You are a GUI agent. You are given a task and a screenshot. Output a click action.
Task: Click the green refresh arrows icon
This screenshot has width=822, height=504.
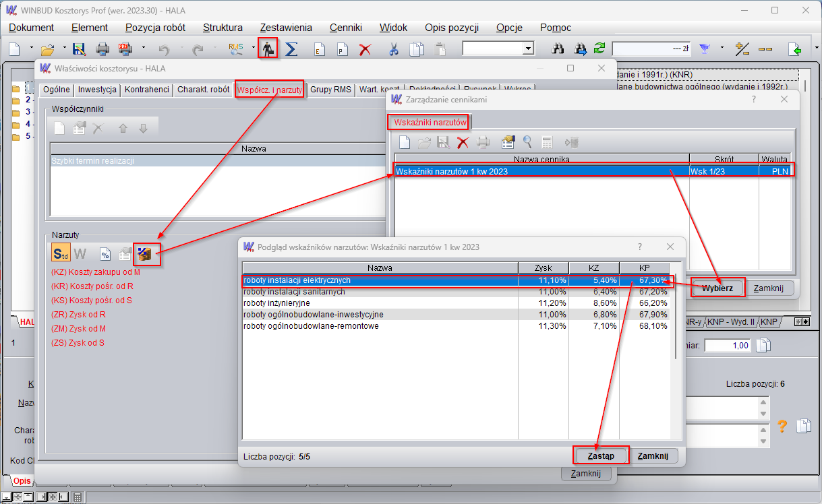tap(599, 49)
